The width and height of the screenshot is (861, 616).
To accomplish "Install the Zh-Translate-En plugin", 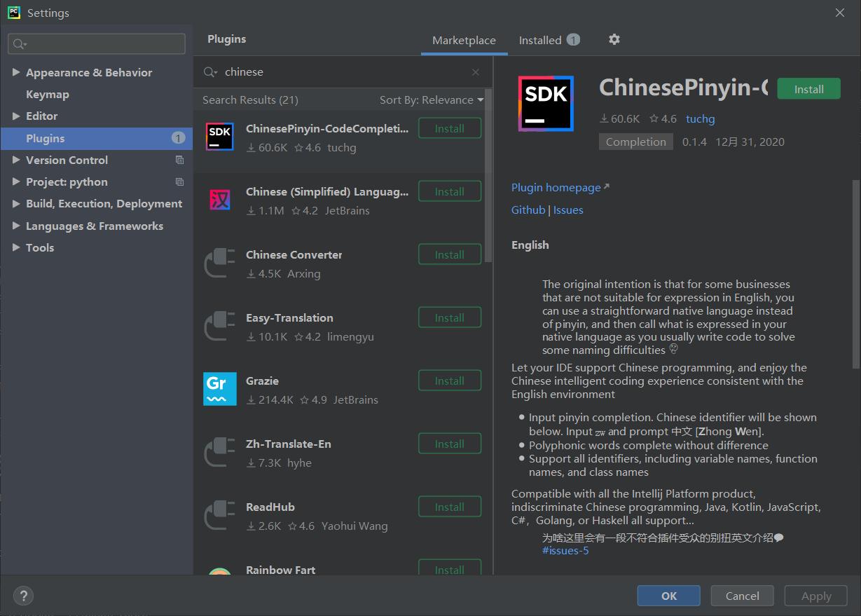I will click(x=450, y=444).
